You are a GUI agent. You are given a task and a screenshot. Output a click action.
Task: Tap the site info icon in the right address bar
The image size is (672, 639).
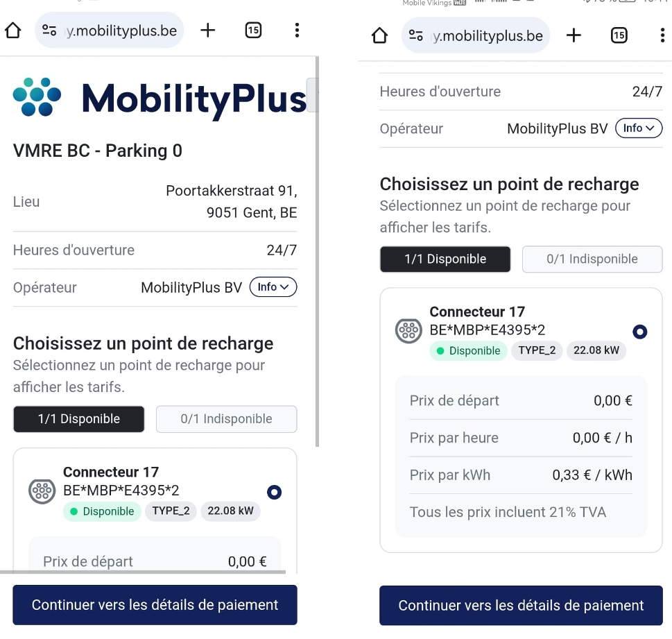(x=415, y=35)
